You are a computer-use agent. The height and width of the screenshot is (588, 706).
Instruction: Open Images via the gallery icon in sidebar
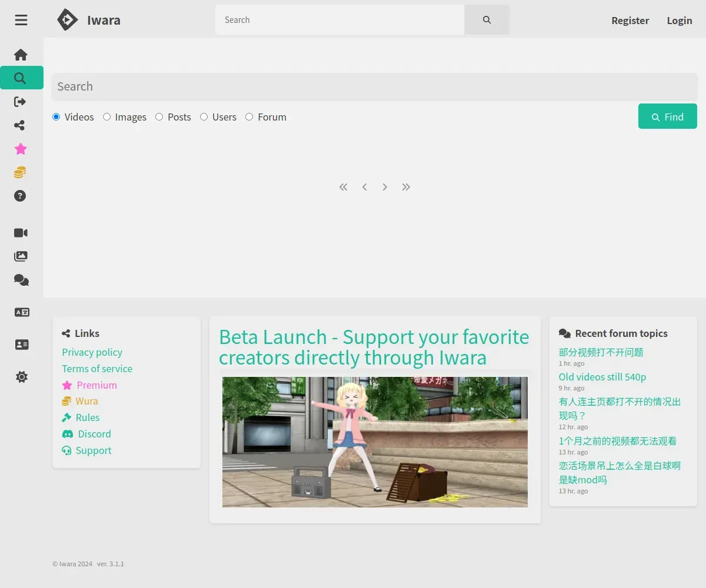[x=21, y=256]
